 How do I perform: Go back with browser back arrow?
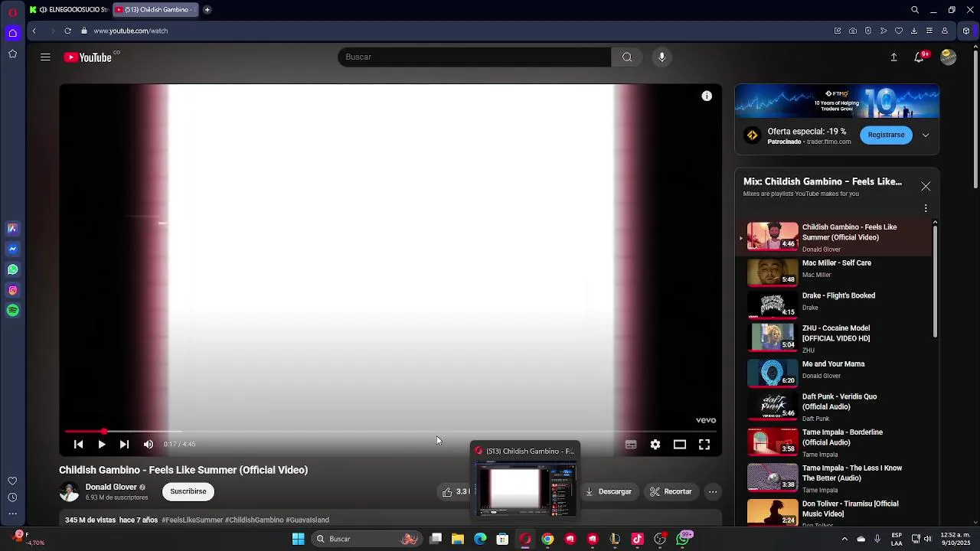(34, 31)
